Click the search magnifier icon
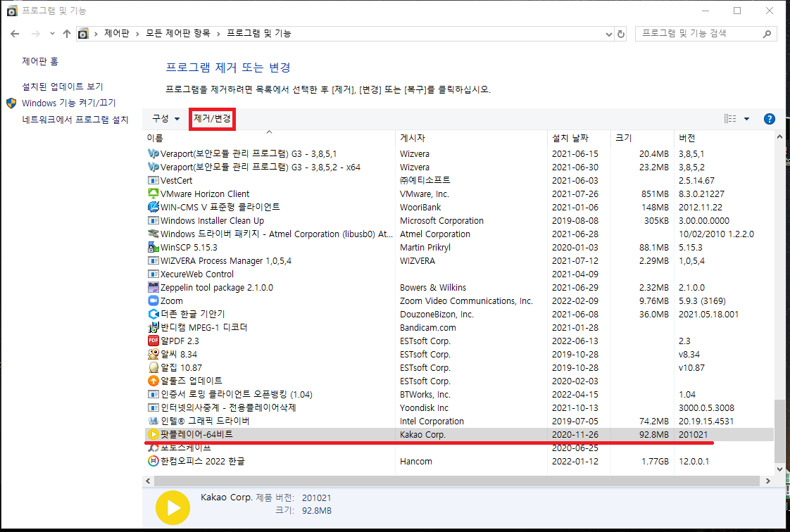Viewport: 790px width, 532px height. coord(767,34)
